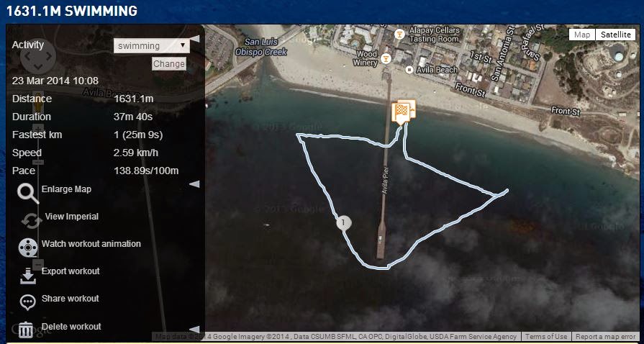Click the 138.89s/100m pace value
This screenshot has width=644, height=344.
point(146,171)
